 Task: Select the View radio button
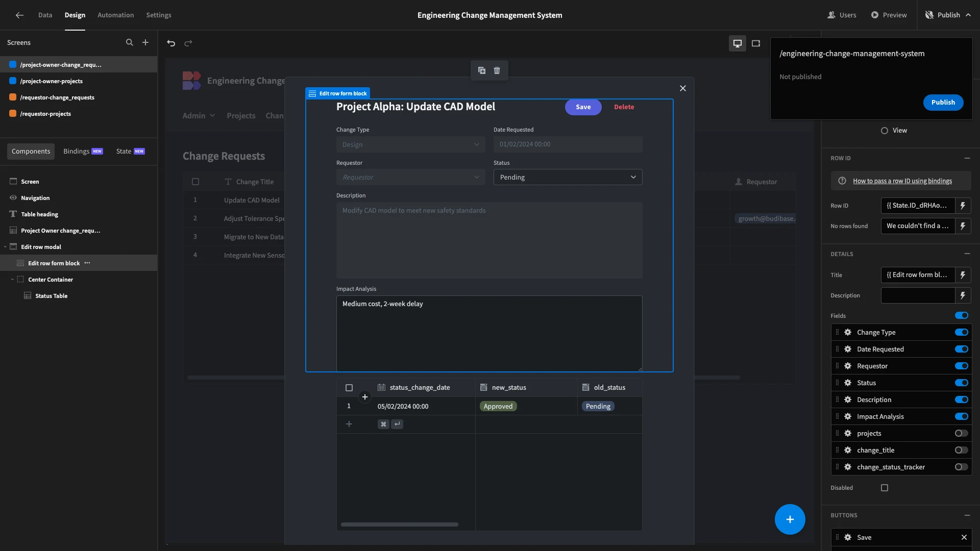pyautogui.click(x=885, y=131)
